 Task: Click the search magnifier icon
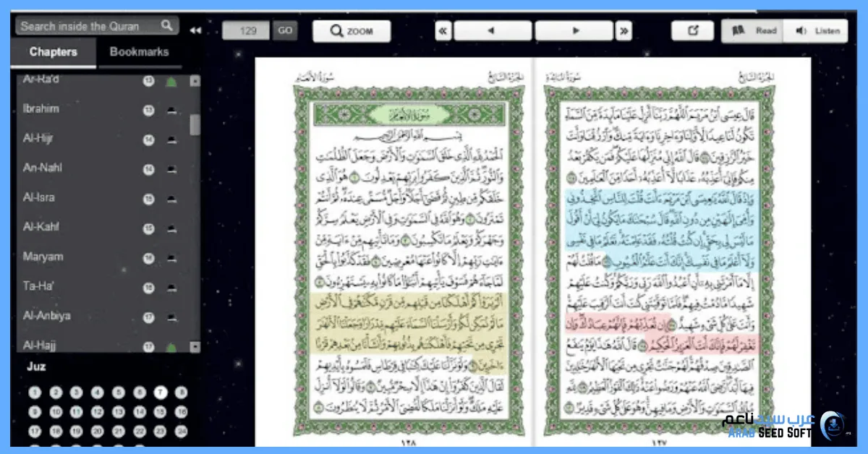[167, 25]
